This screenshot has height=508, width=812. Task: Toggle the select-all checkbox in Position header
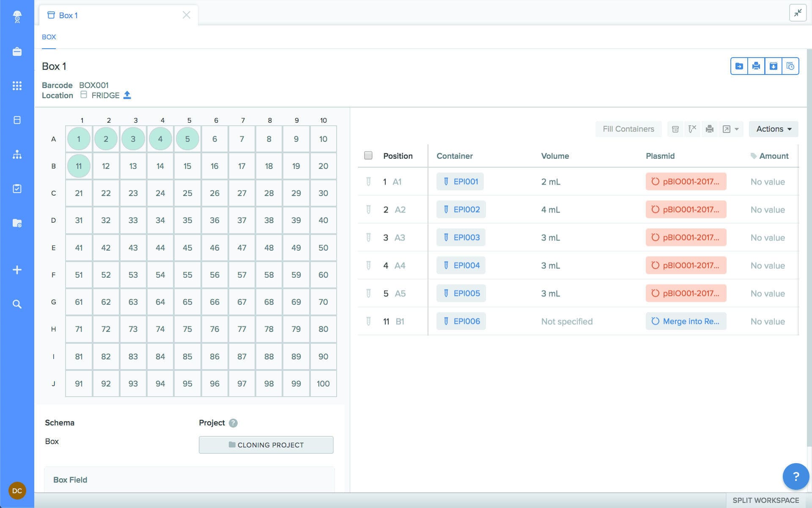tap(368, 155)
